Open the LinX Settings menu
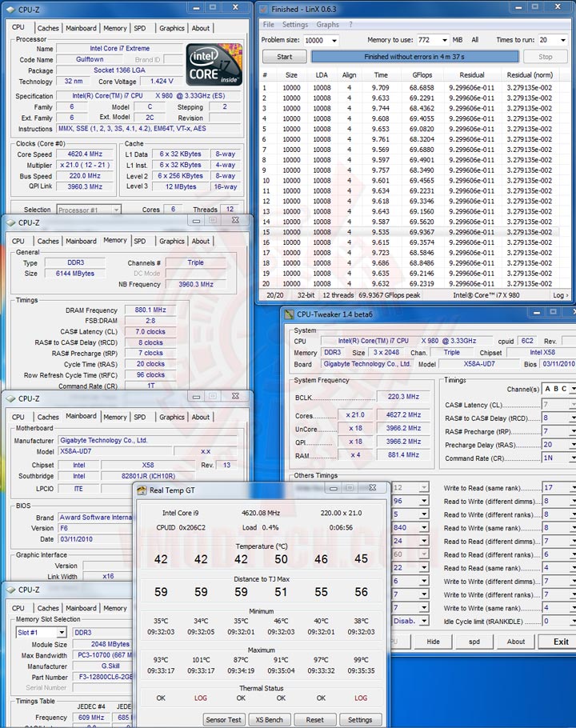 click(294, 25)
